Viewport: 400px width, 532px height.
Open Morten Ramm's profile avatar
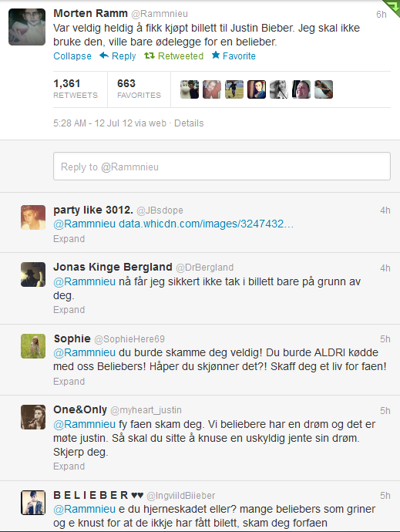pyautogui.click(x=27, y=27)
